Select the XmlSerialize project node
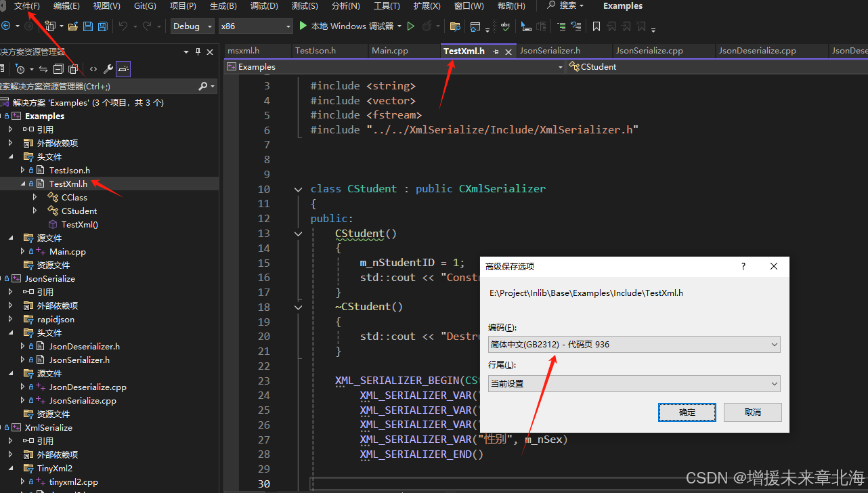Viewport: 868px width, 493px height. tap(49, 427)
